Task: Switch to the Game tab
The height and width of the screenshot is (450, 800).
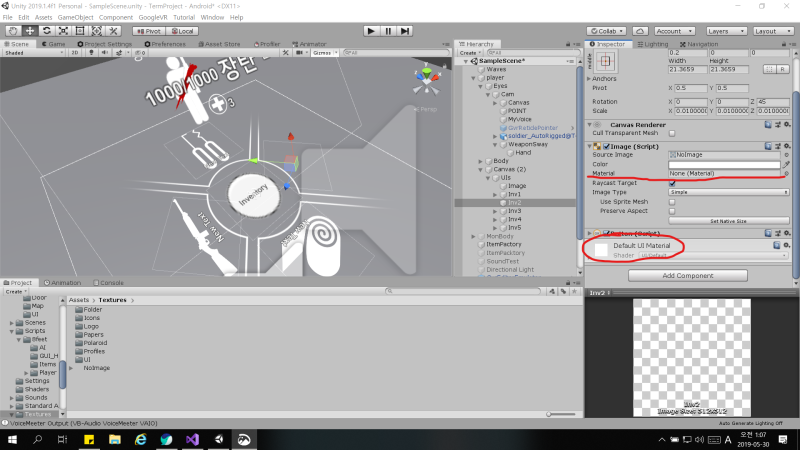Action: pos(54,44)
